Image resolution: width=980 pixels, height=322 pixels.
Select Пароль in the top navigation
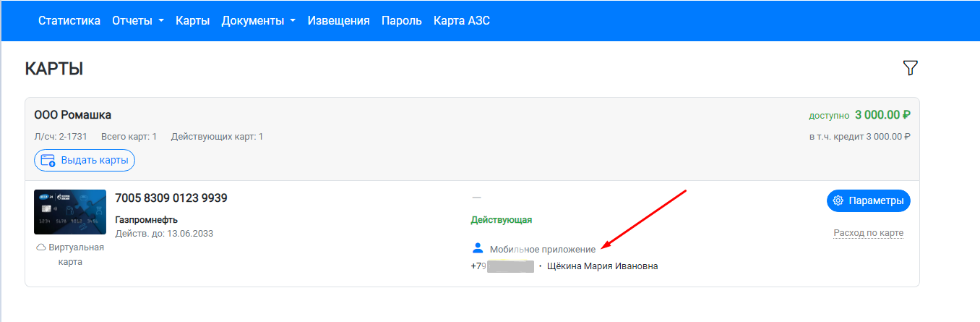pos(401,21)
